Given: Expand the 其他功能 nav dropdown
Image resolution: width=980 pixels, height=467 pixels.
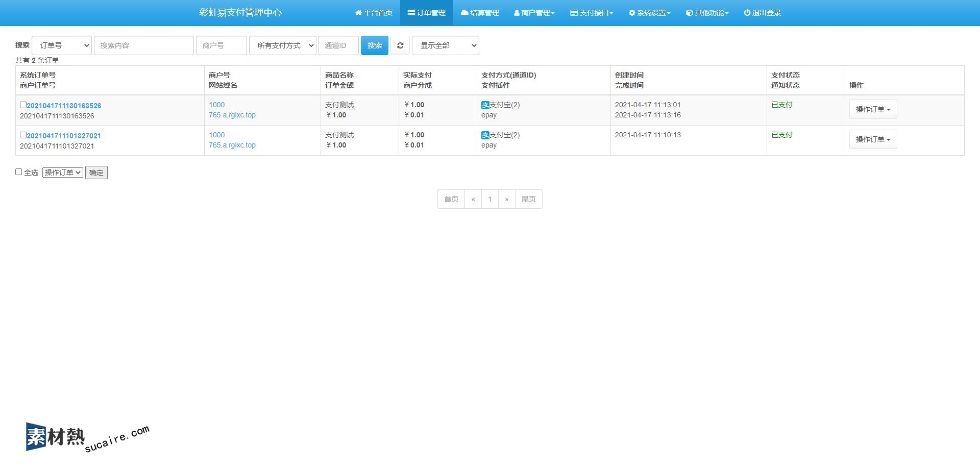Looking at the screenshot, I should point(707,13).
